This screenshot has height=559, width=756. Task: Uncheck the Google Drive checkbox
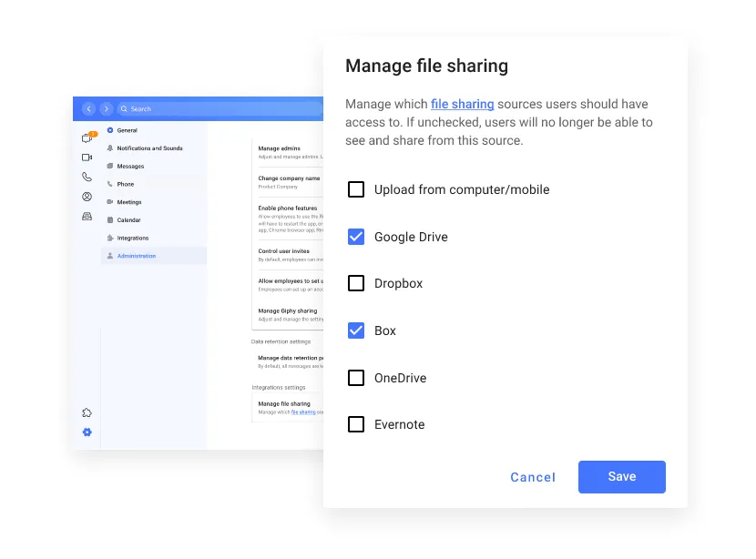[x=356, y=237]
